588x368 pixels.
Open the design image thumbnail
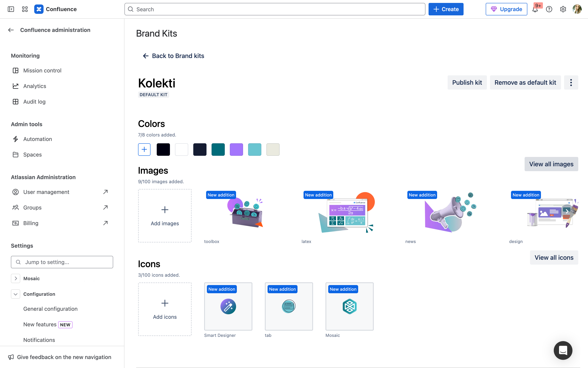tap(544, 213)
